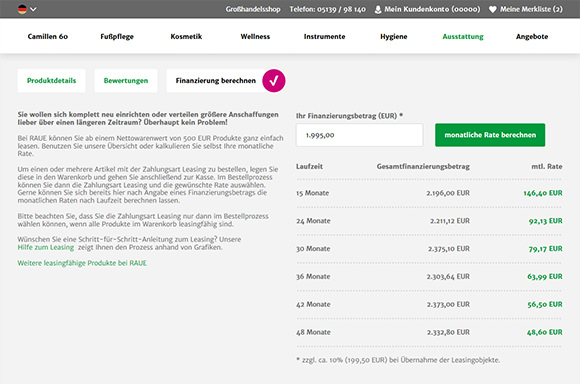Click the 92,13 EUR monthly rate

545,221
